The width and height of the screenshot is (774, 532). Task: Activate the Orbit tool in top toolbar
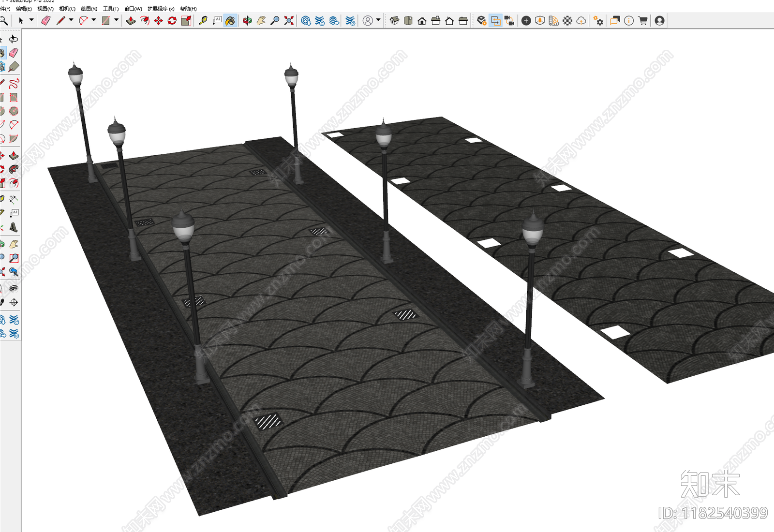pyautogui.click(x=247, y=20)
